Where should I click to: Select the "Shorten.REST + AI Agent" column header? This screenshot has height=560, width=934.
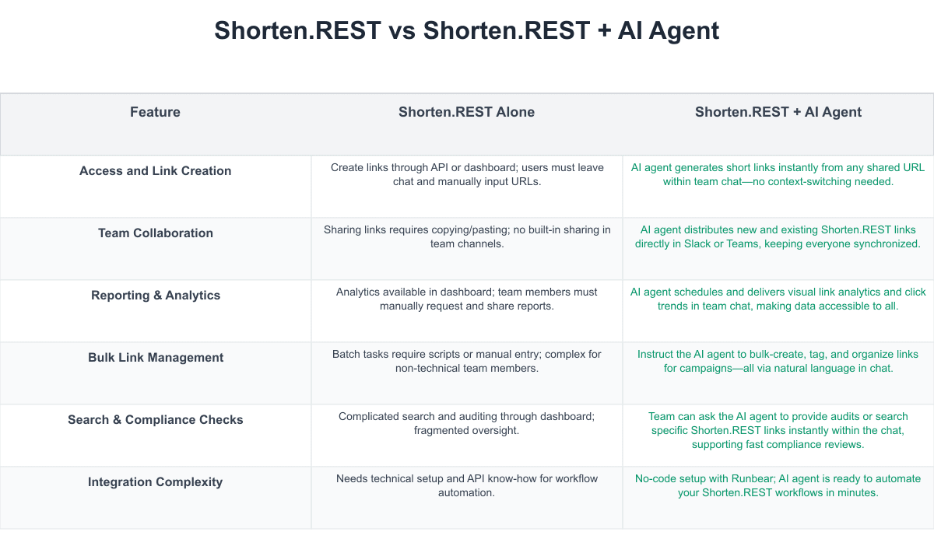tap(778, 112)
